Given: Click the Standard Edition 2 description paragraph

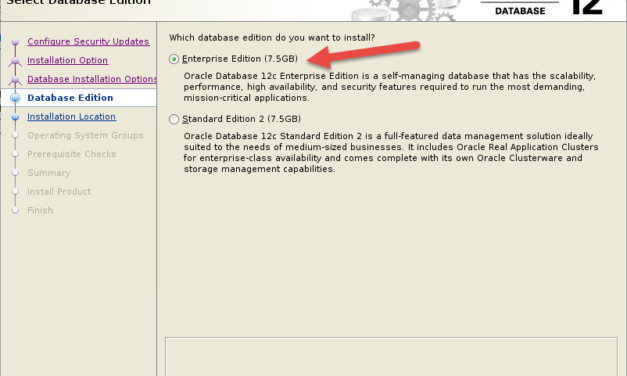Looking at the screenshot, I should click(x=391, y=153).
